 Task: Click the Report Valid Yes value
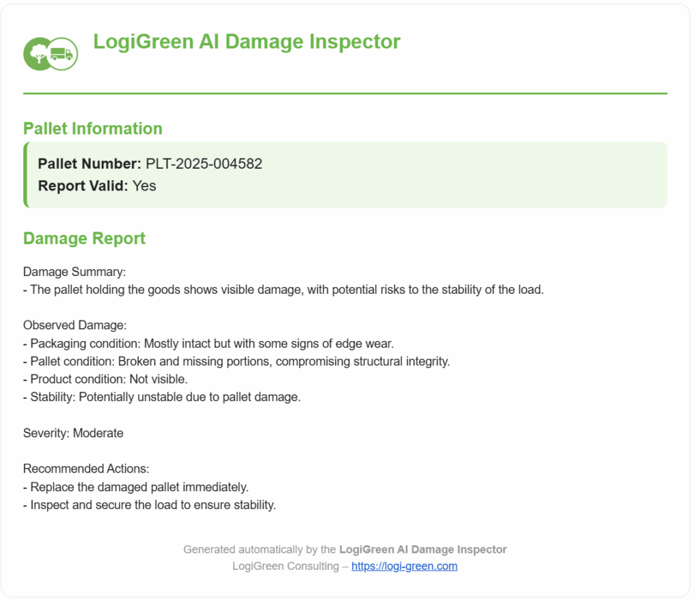pyautogui.click(x=144, y=186)
